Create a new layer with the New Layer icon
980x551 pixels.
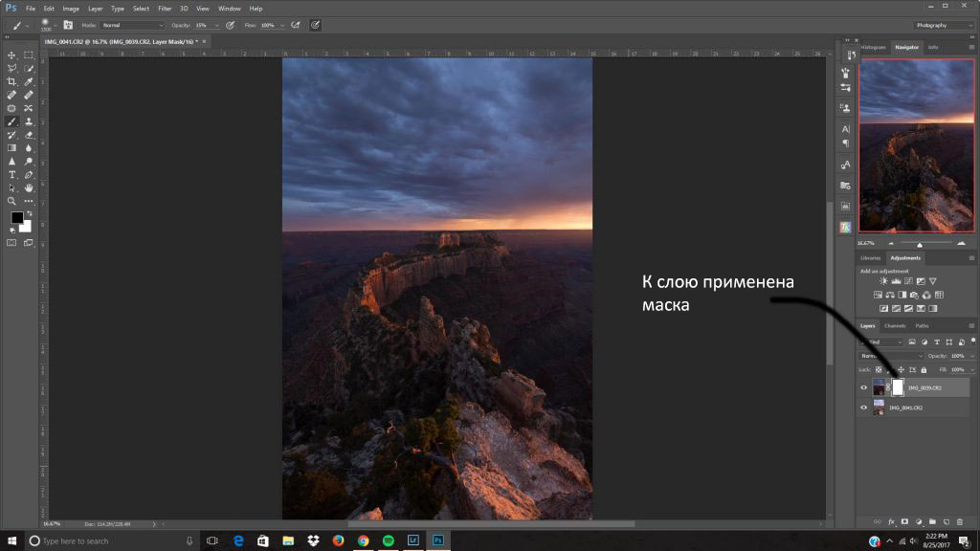coord(947,521)
